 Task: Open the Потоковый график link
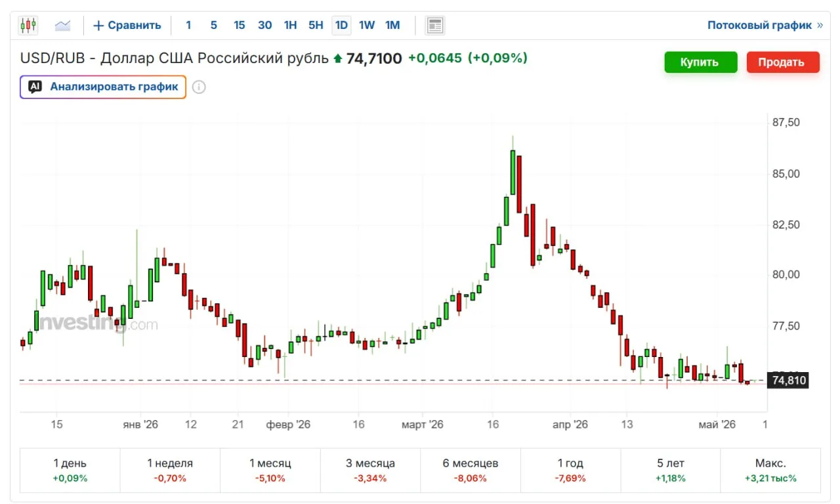[765, 26]
